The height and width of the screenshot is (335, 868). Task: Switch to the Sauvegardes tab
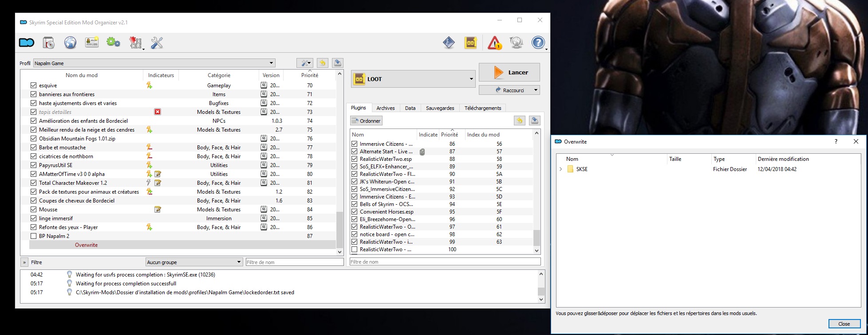(440, 108)
